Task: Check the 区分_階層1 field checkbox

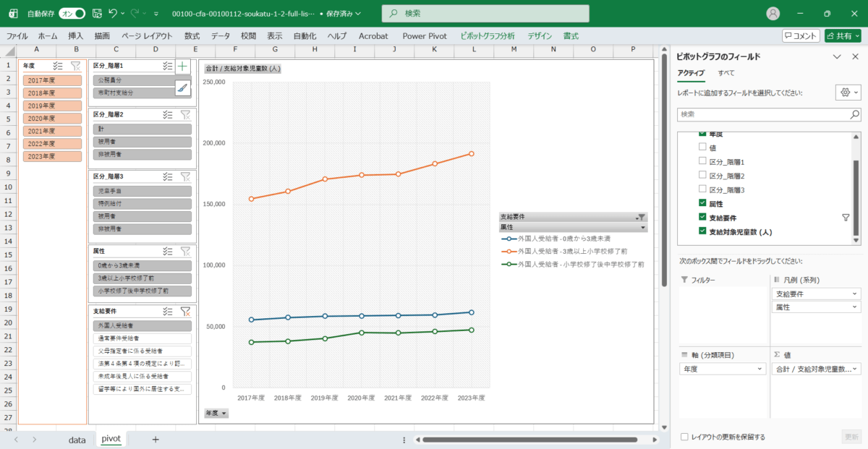Action: coord(702,162)
